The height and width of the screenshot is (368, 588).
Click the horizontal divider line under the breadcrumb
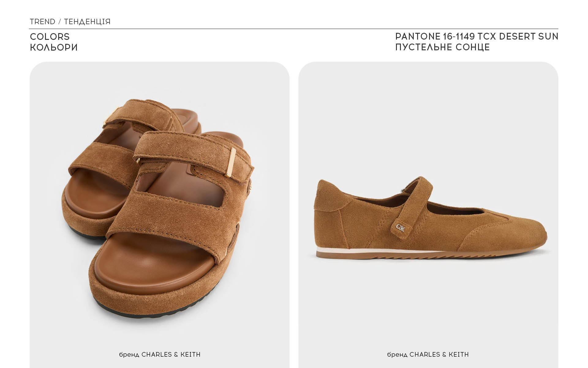293,29
